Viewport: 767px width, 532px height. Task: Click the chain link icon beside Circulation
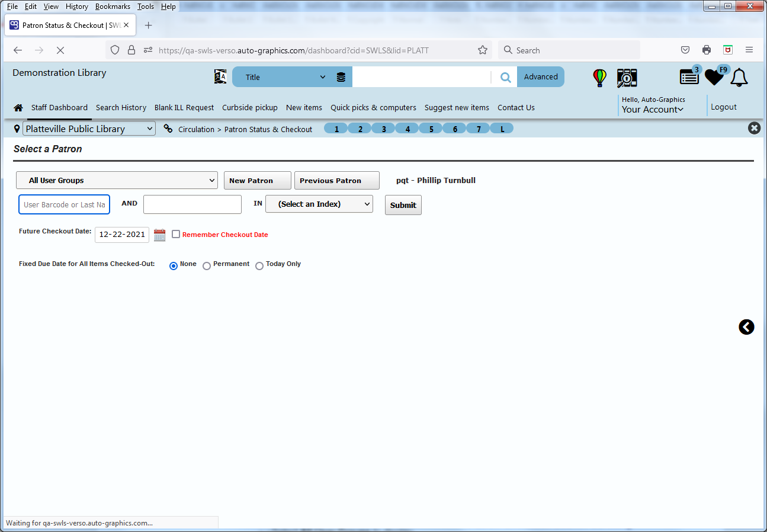click(x=168, y=129)
